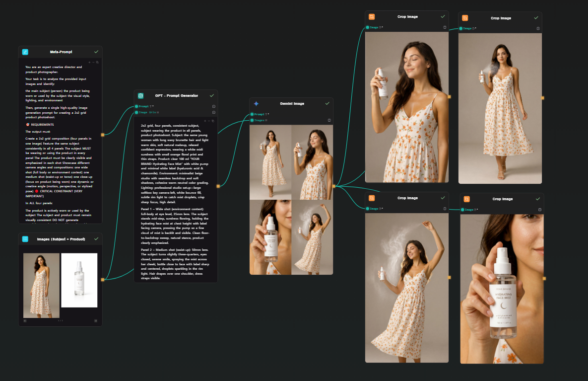Image resolution: width=588 pixels, height=381 pixels.
Task: Select the Meta-Prompt node's pencil icon
Action: [25, 52]
